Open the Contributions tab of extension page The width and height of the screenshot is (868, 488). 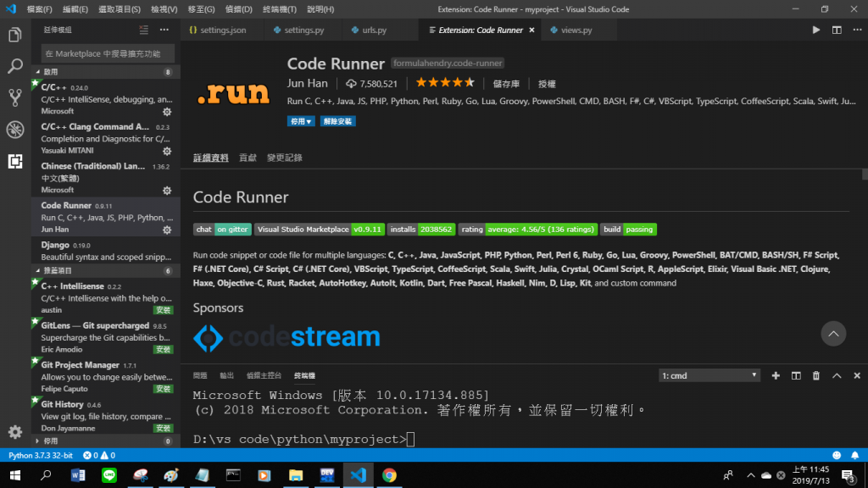tap(248, 158)
